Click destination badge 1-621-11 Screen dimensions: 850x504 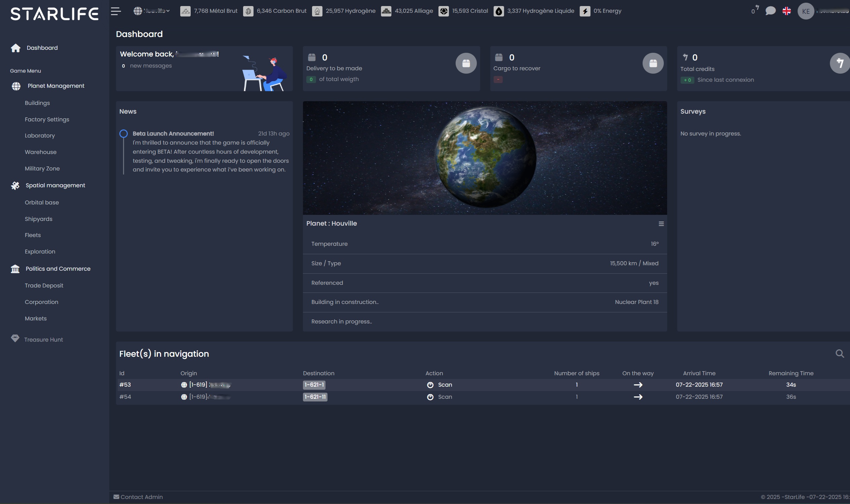point(315,397)
